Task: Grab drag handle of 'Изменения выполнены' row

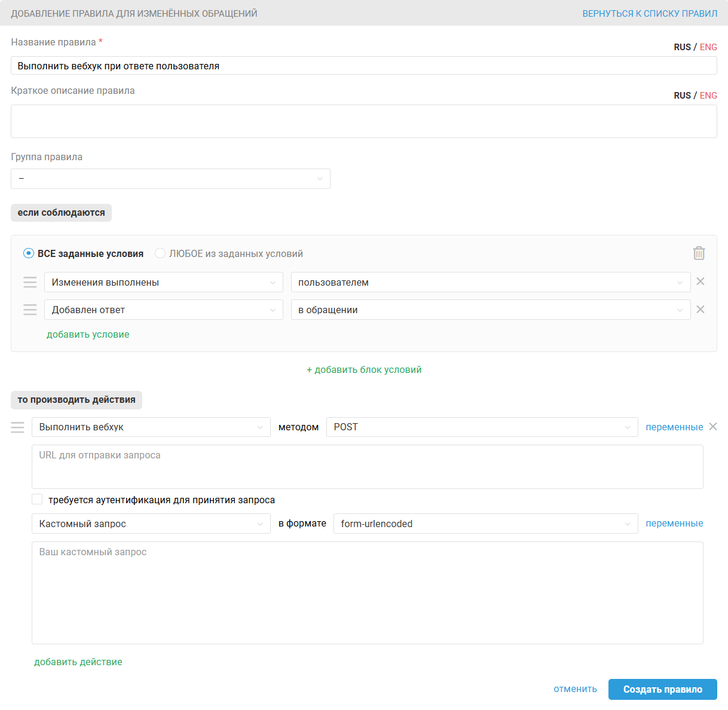Action: point(30,282)
